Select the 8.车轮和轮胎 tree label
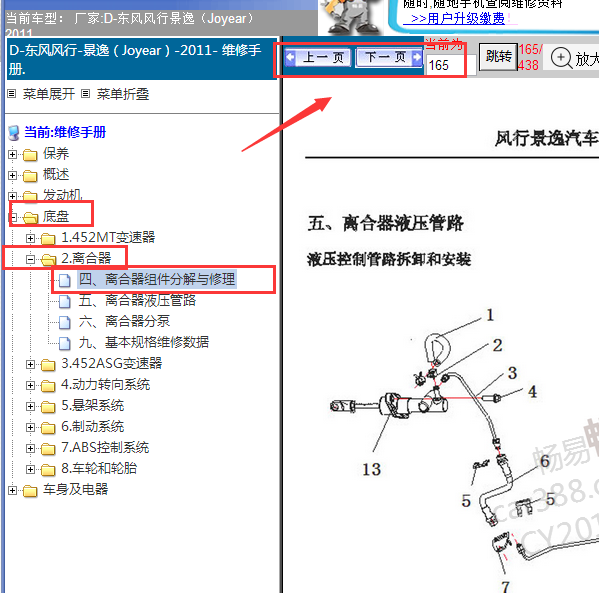This screenshot has width=599, height=593. point(99,468)
